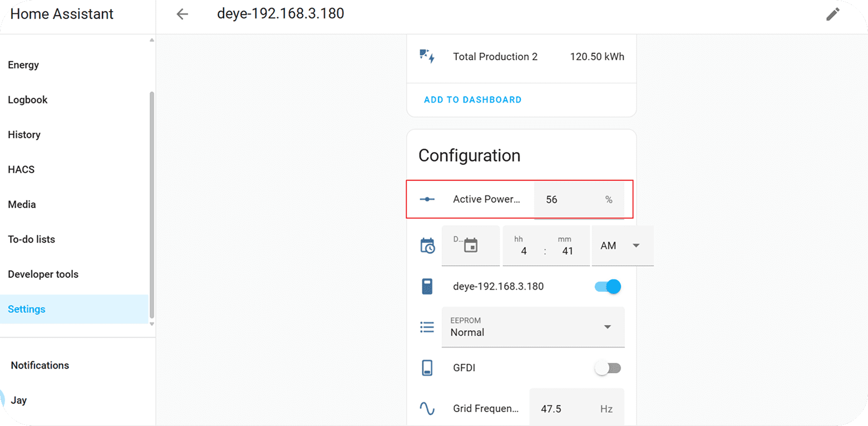Enable the GFDI toggle

608,368
